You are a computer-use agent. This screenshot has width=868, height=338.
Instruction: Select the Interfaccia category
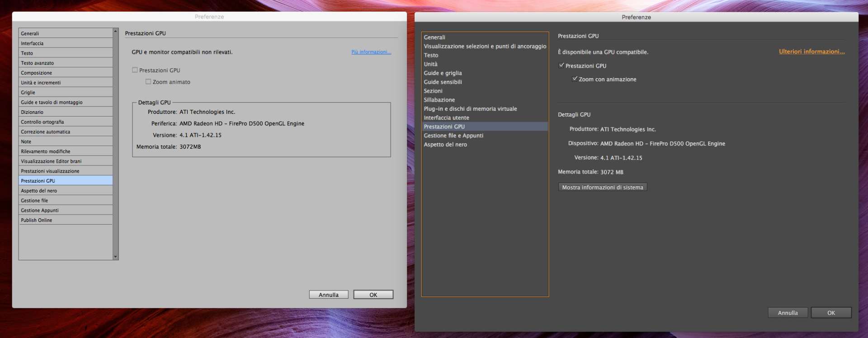66,43
